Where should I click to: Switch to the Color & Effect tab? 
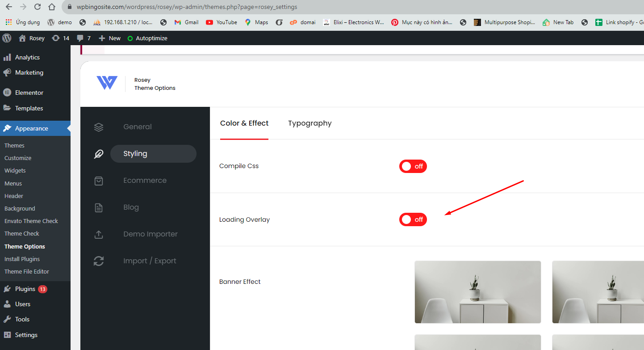coord(244,123)
